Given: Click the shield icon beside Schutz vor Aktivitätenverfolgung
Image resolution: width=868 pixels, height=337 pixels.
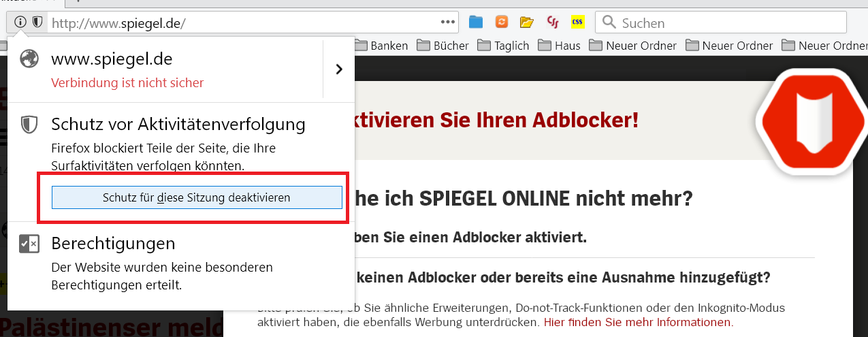Looking at the screenshot, I should click(29, 125).
